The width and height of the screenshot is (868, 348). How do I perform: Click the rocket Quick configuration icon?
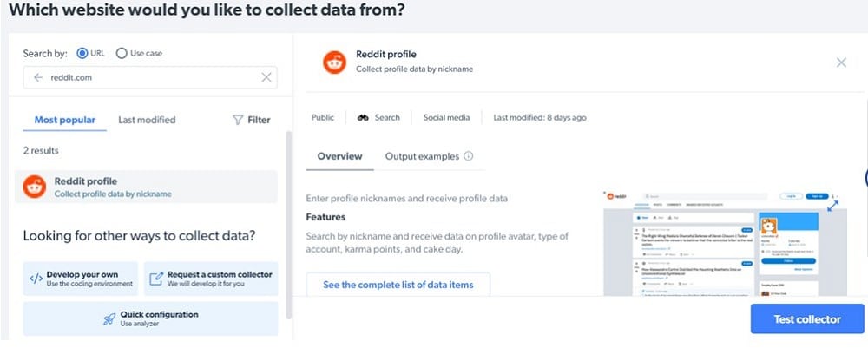[x=109, y=319]
